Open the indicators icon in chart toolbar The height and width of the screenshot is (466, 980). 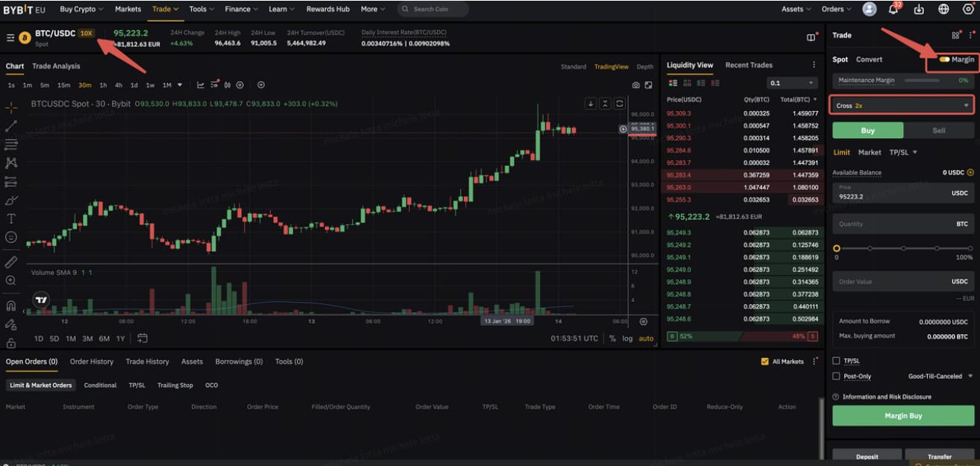tap(201, 85)
